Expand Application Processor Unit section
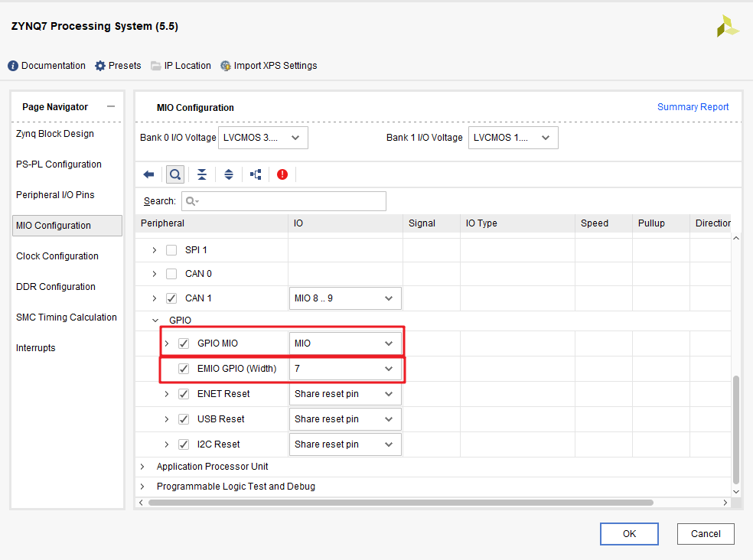The image size is (753, 560). (x=142, y=467)
